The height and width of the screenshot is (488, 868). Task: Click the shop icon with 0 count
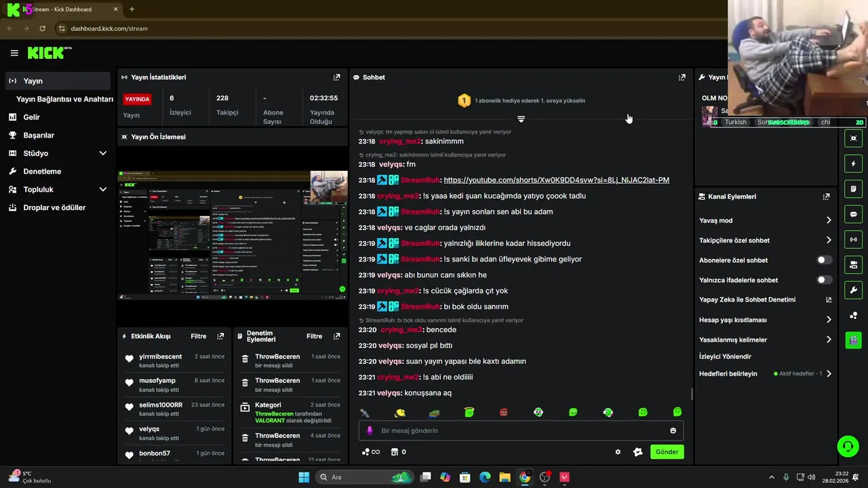399,452
